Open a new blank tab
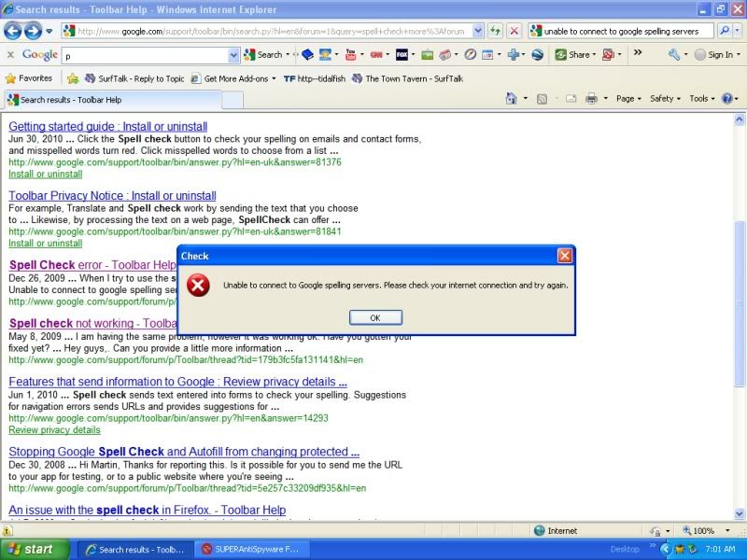Screen dimensions: 747x560 (233, 101)
